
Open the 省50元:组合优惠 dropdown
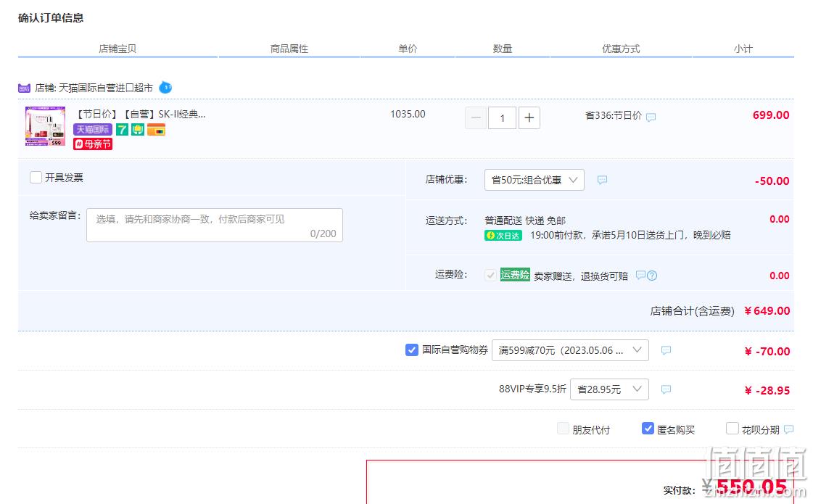(x=534, y=180)
